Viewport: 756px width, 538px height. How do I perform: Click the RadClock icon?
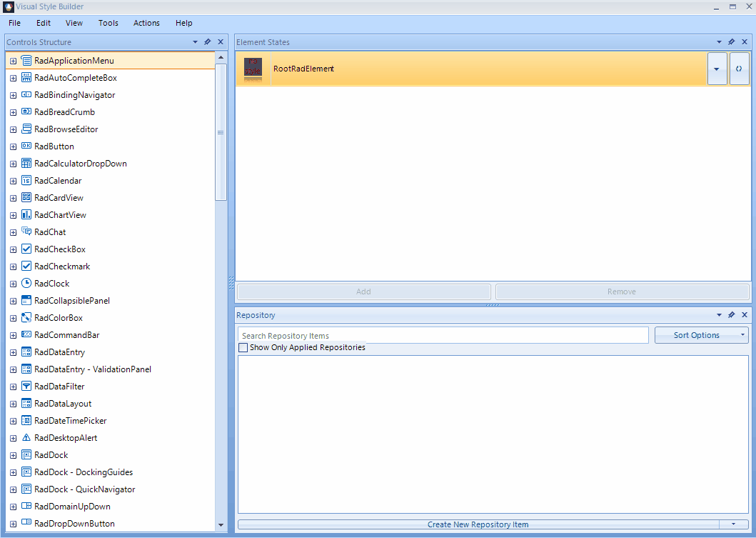coord(26,283)
